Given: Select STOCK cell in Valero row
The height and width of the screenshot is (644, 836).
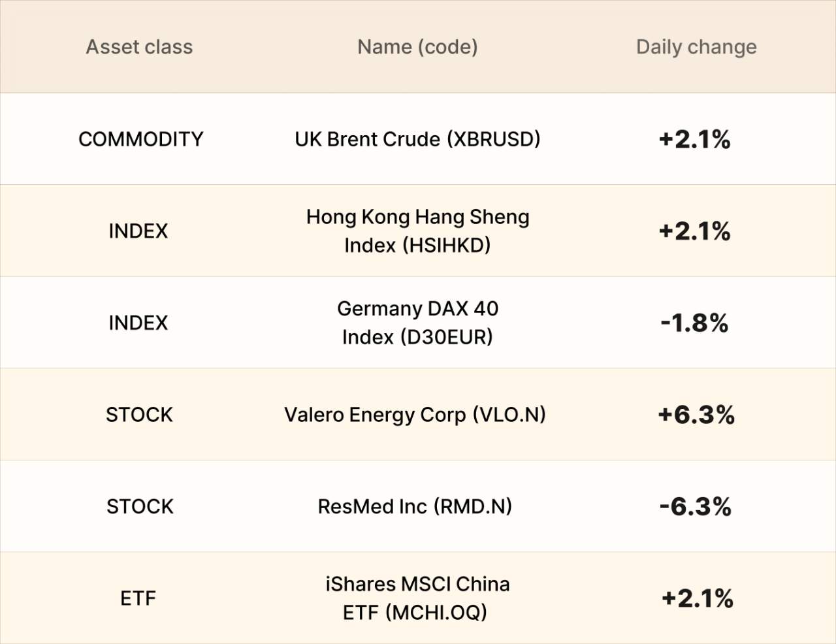Looking at the screenshot, I should tap(140, 415).
